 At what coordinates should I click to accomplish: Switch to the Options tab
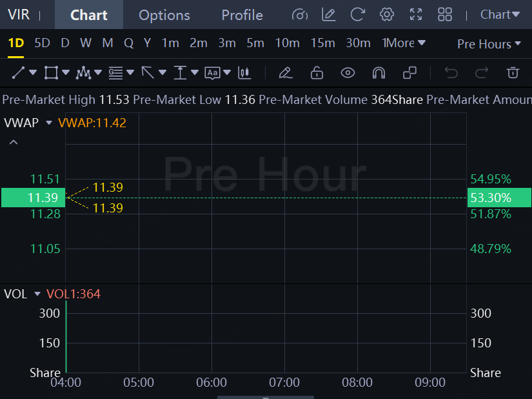pyautogui.click(x=164, y=15)
